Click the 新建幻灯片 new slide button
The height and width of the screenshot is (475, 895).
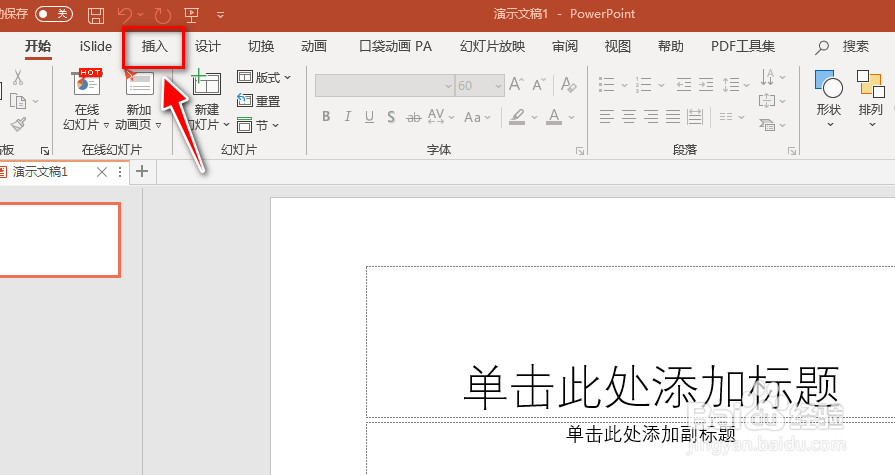coord(207,100)
